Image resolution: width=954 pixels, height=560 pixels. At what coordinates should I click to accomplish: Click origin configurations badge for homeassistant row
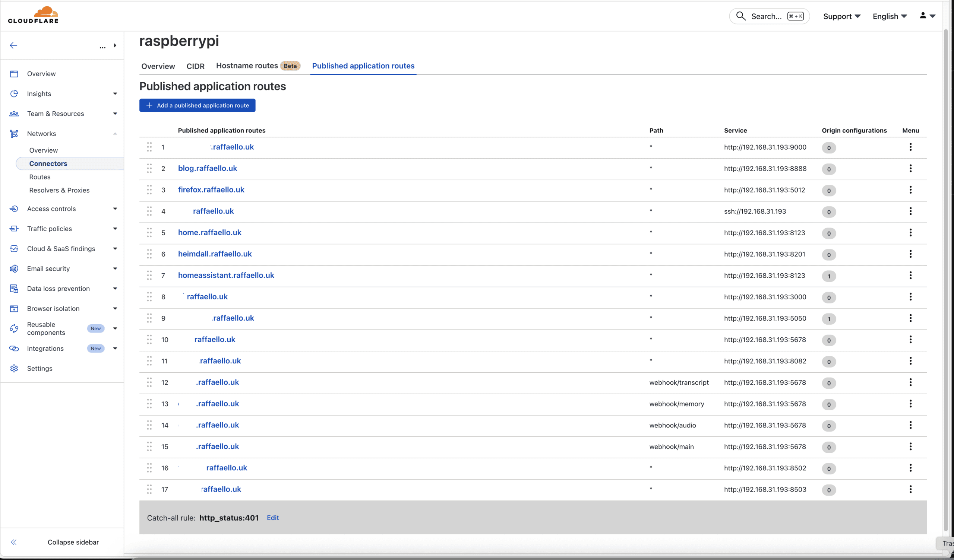click(829, 276)
